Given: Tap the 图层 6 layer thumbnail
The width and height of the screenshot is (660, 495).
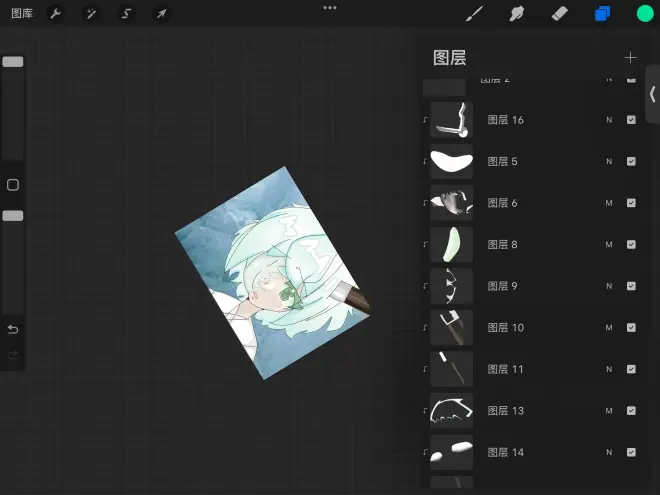Looking at the screenshot, I should 451,203.
